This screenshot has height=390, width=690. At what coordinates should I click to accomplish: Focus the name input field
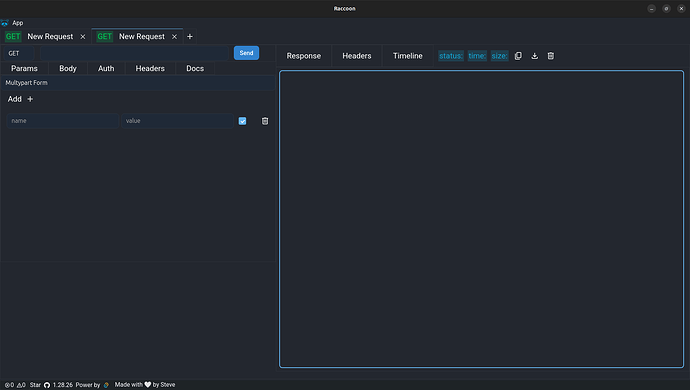click(62, 121)
